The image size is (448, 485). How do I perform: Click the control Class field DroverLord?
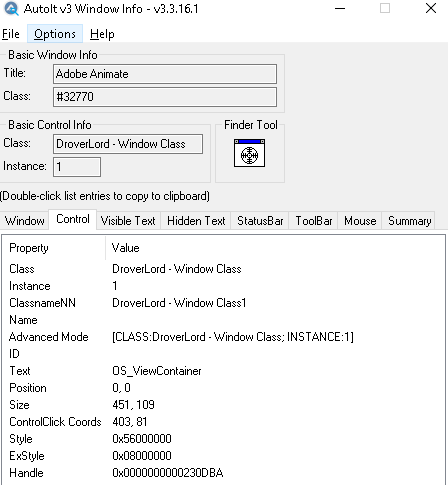128,144
